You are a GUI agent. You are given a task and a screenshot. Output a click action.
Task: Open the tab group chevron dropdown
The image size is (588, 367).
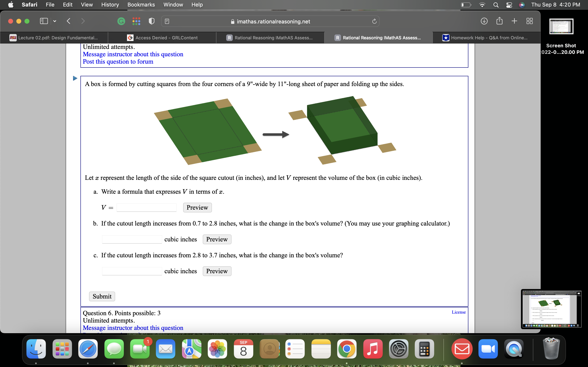pos(55,21)
